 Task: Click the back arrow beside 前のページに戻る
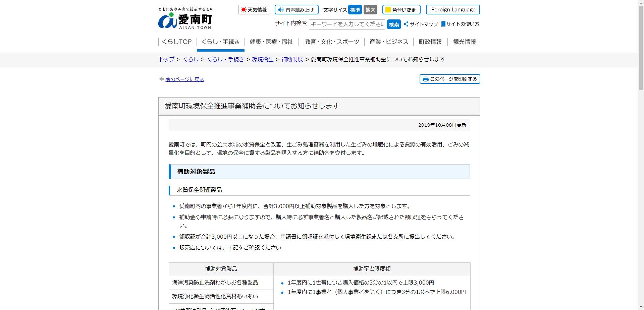(161, 79)
